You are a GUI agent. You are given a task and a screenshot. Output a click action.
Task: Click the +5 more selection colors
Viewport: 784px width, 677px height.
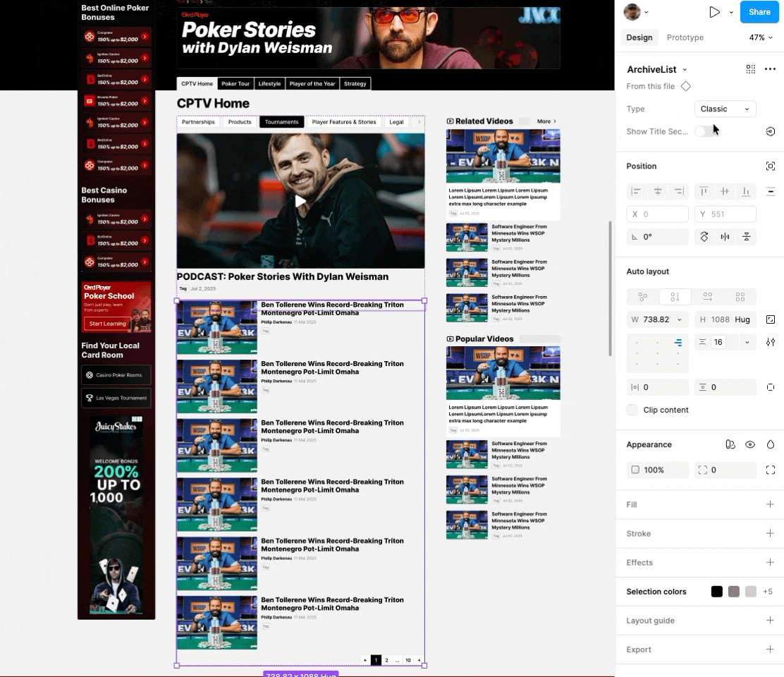(767, 592)
